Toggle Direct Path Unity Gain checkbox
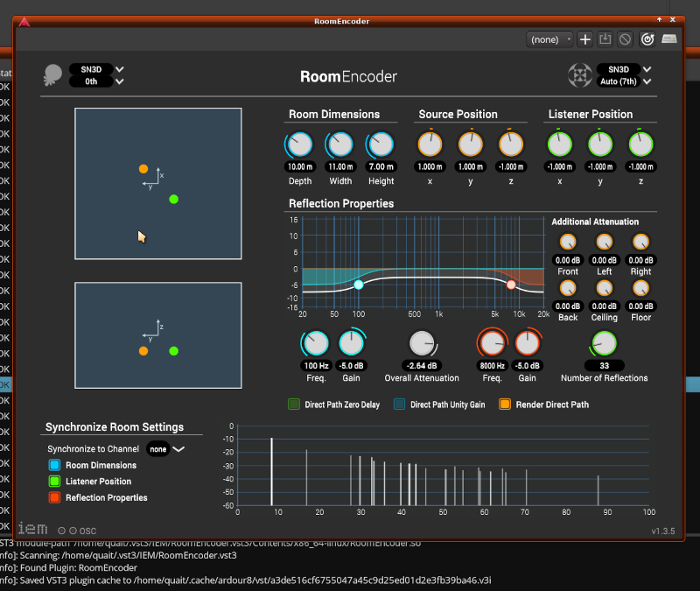The image size is (700, 591). [x=399, y=405]
